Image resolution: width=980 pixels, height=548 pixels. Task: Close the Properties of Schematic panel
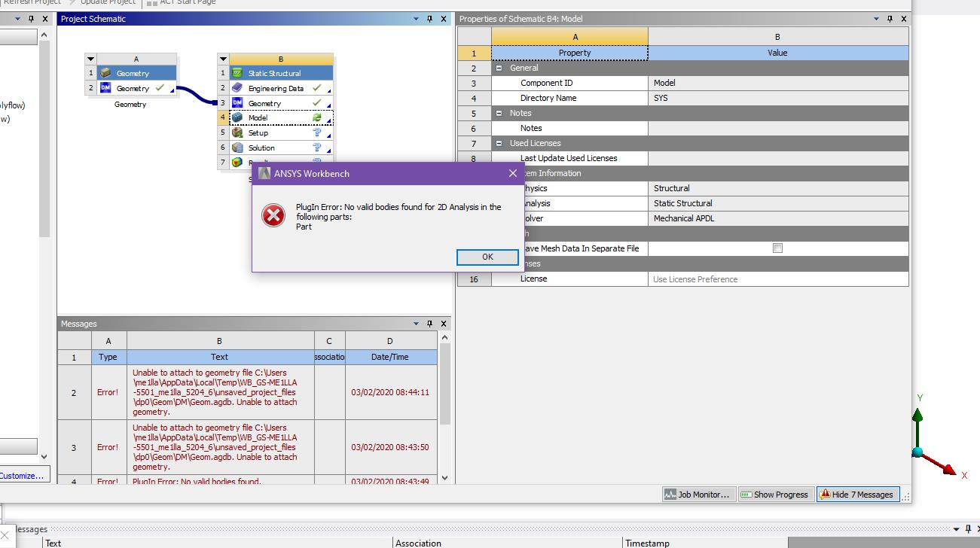coord(903,19)
